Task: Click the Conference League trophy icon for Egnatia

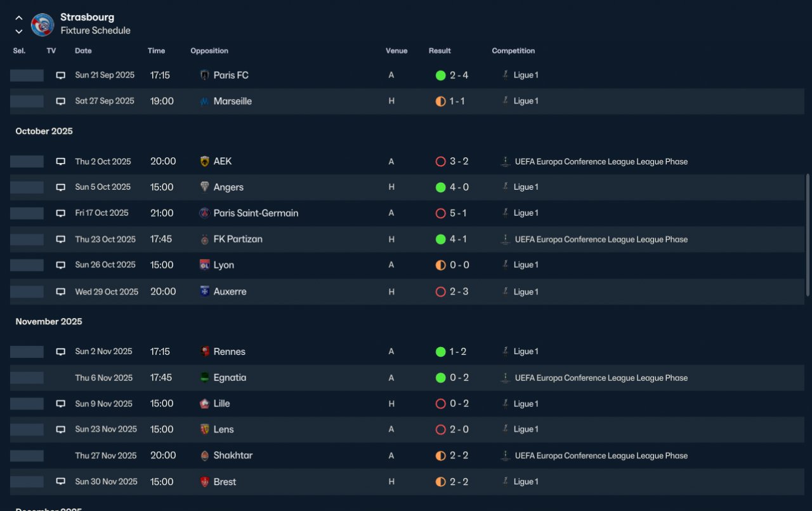Action: click(505, 378)
